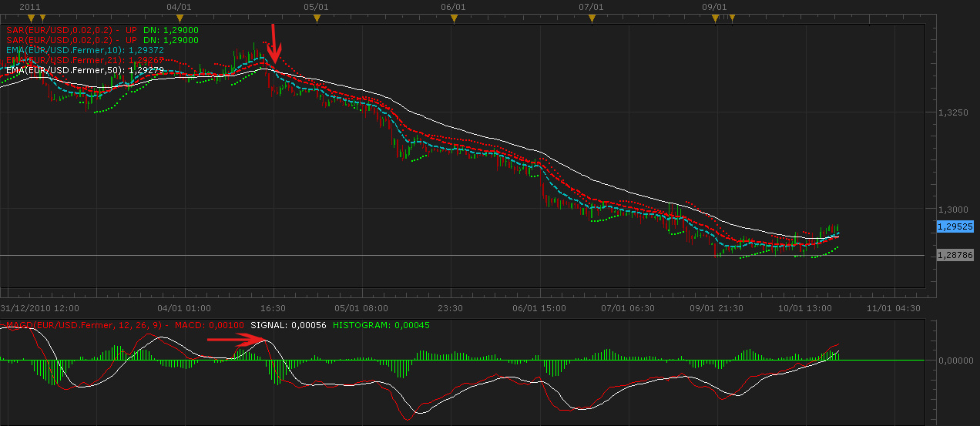
Task: Select the blue current price tag 1,29525
Action: click(955, 226)
